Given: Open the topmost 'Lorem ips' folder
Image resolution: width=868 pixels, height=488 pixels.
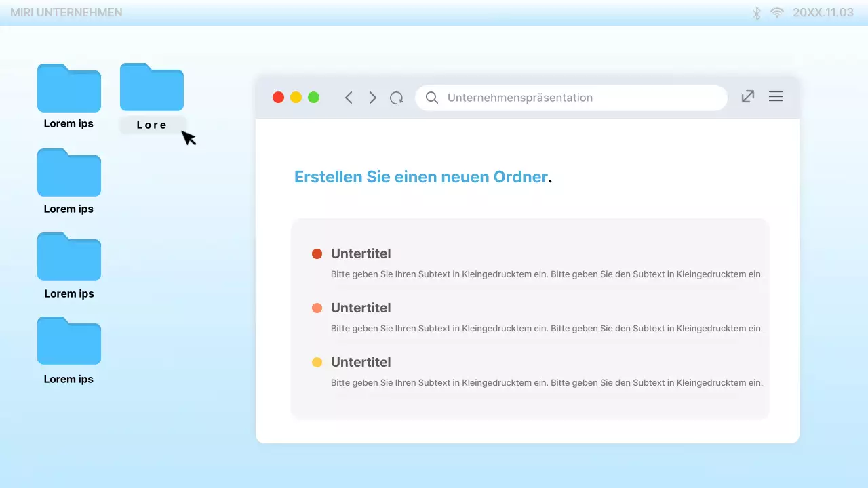Looking at the screenshot, I should (x=68, y=88).
